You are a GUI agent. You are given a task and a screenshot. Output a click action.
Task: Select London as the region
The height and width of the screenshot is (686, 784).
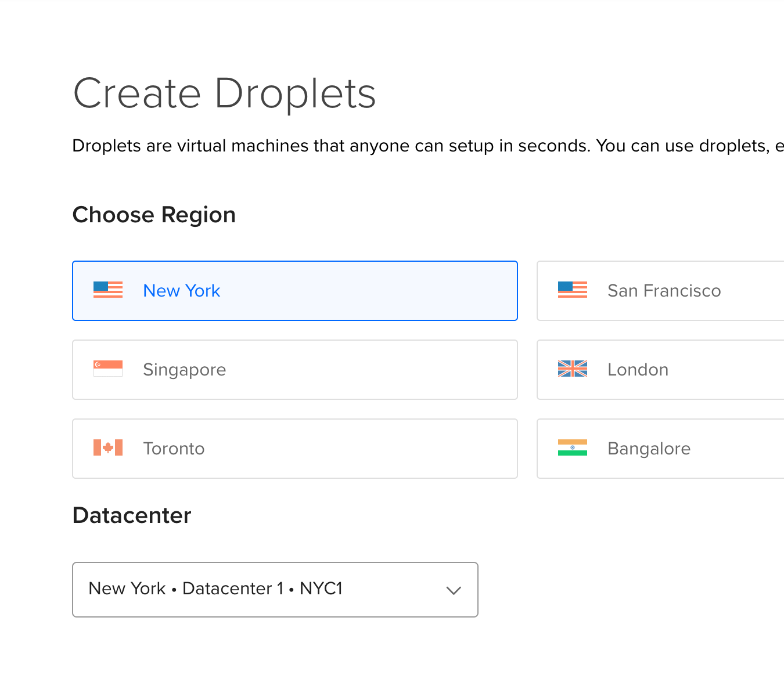click(638, 370)
